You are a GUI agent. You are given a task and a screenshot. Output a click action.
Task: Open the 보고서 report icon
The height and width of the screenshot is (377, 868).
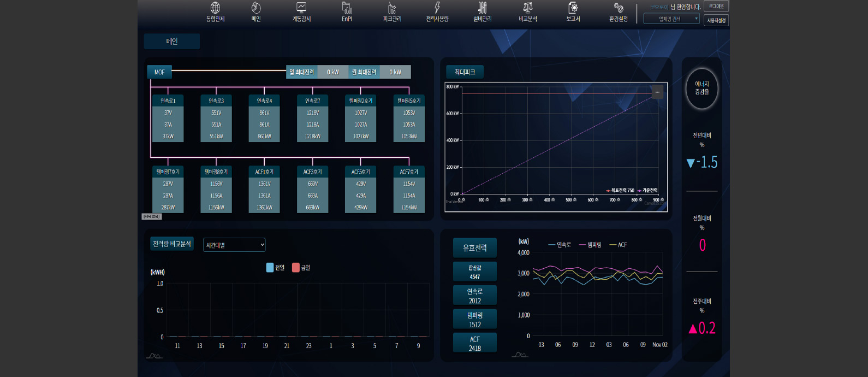pos(573,8)
